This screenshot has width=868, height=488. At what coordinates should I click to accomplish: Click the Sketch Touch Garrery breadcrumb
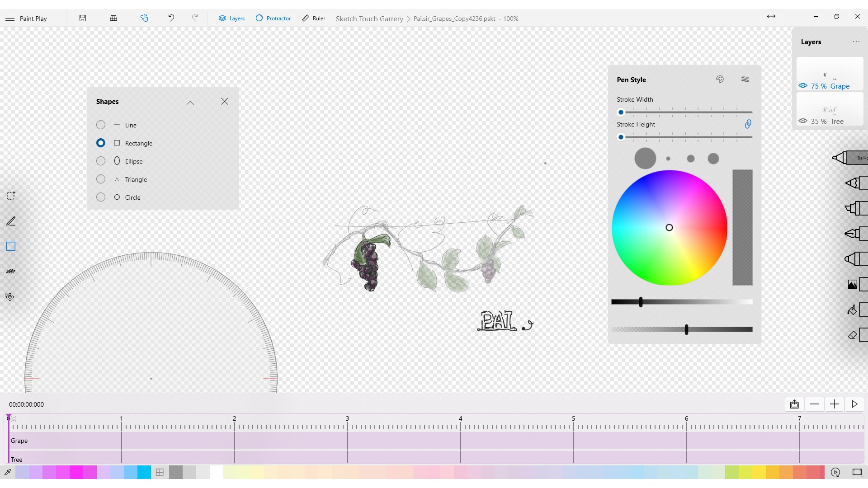(369, 19)
